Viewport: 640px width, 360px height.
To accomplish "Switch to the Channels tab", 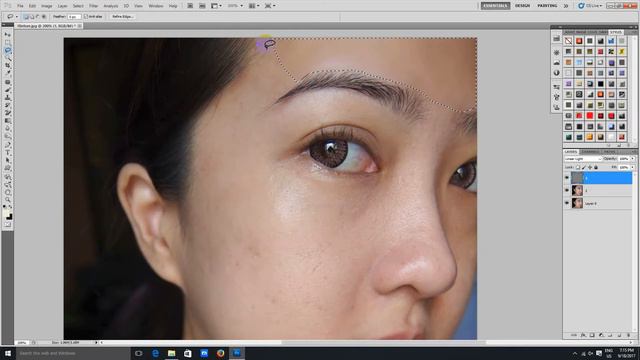I will pyautogui.click(x=590, y=151).
